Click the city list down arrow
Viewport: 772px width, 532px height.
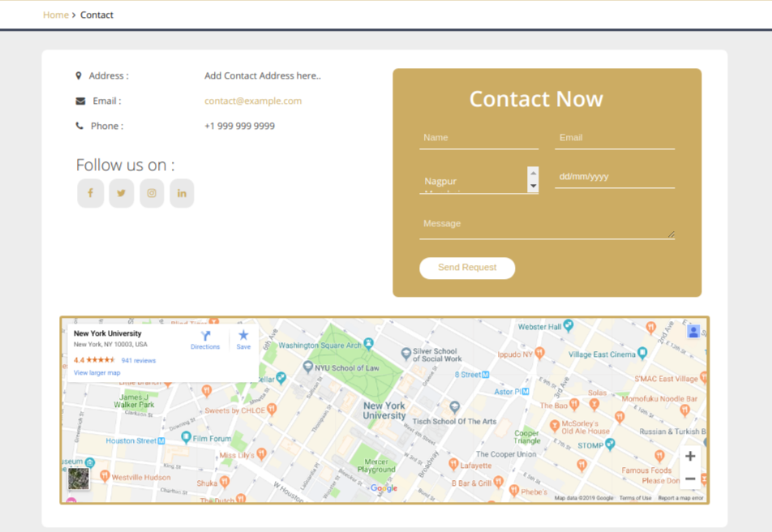click(534, 187)
